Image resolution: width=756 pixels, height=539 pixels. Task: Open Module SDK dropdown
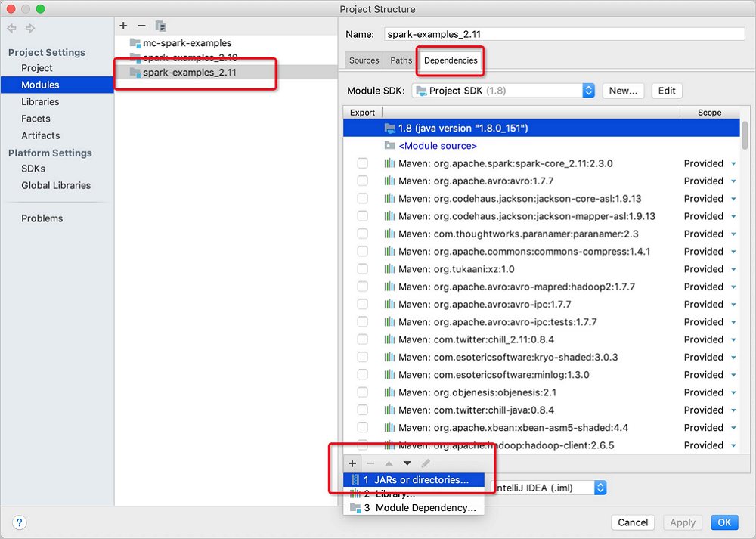pos(503,91)
